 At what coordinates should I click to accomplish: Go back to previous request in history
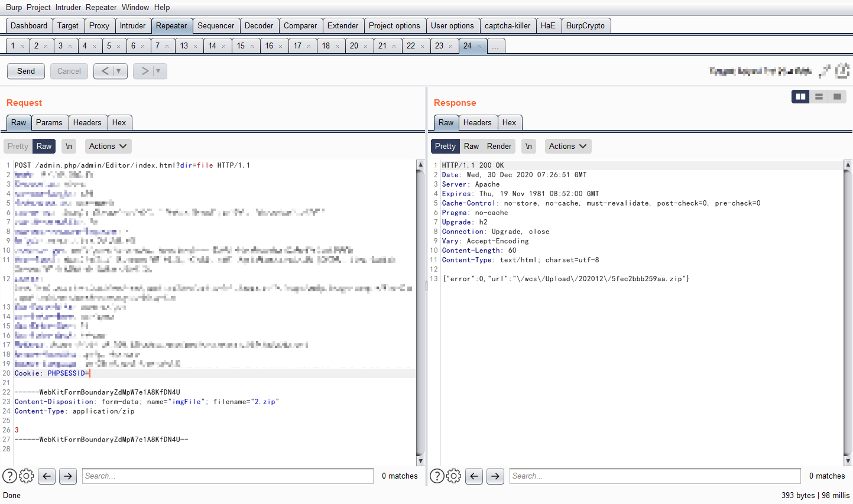pos(105,71)
